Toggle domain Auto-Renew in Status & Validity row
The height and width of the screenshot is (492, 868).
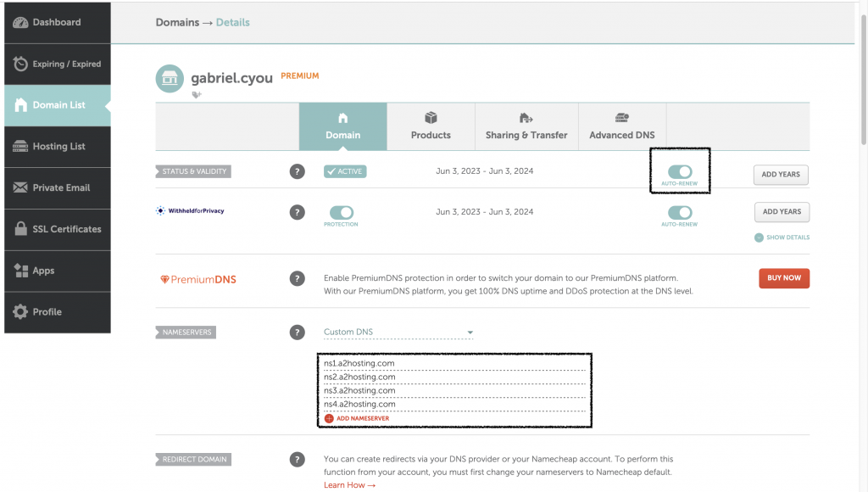pyautogui.click(x=680, y=171)
